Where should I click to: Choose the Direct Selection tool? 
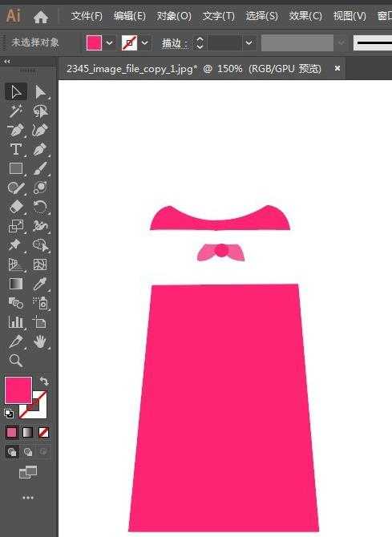click(40, 92)
